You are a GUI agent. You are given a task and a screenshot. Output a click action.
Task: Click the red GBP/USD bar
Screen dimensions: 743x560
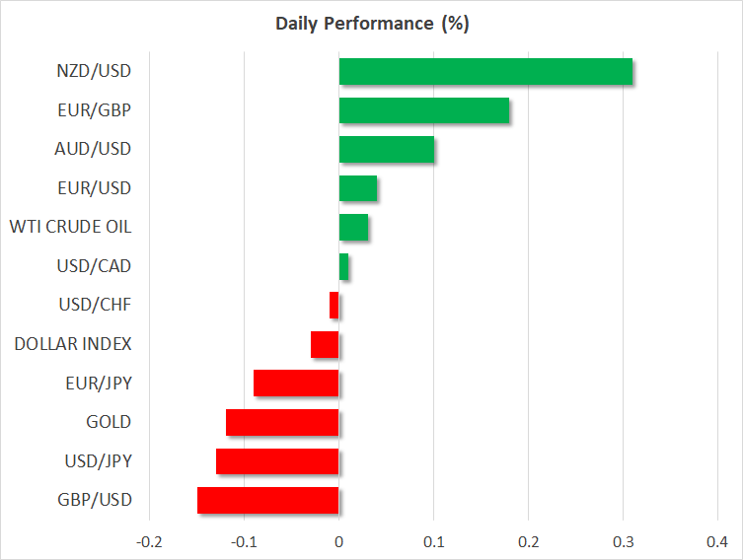(267, 500)
